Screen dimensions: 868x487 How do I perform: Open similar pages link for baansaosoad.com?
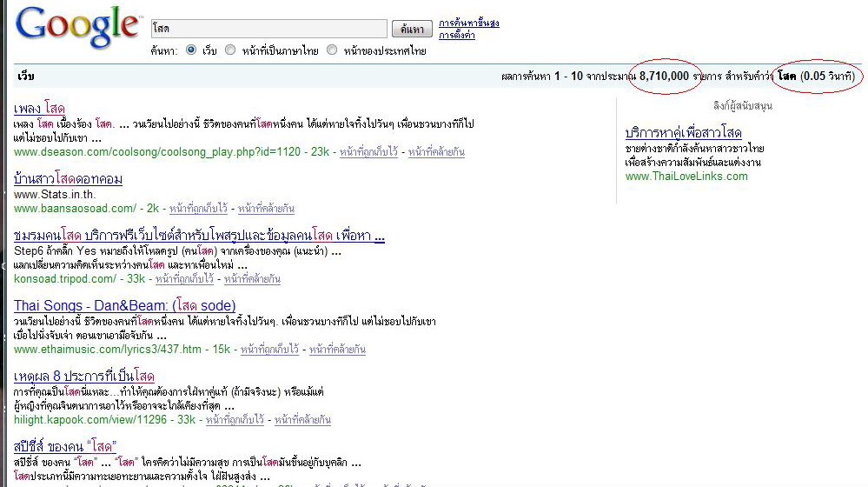266,209
